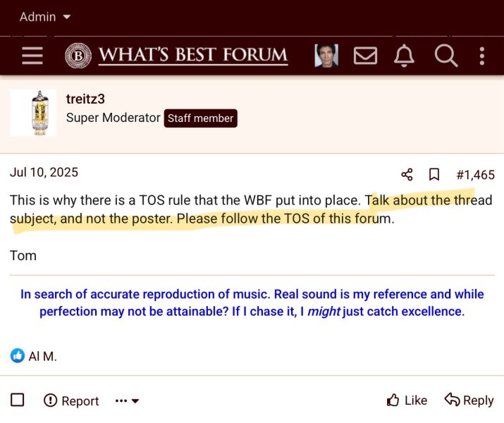This screenshot has height=423, width=504.
Task: View Al M.'s profile in reactions
Action: 43,356
